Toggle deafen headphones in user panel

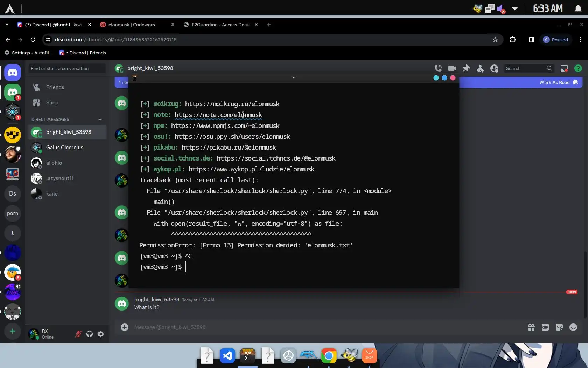pyautogui.click(x=90, y=334)
